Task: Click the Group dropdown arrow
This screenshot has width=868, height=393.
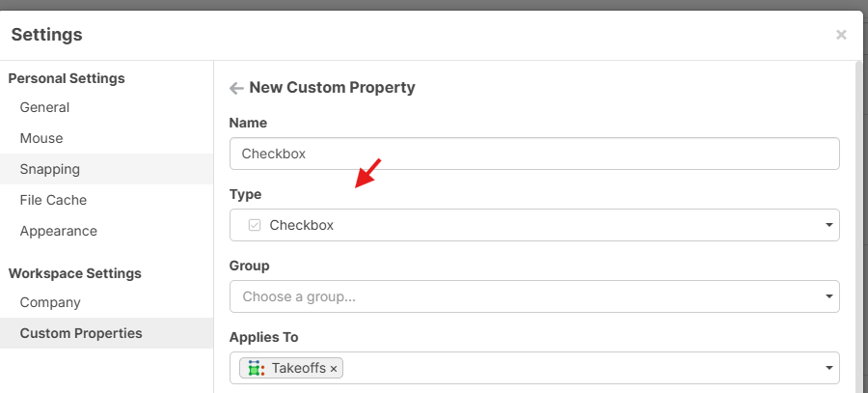Action: (828, 296)
